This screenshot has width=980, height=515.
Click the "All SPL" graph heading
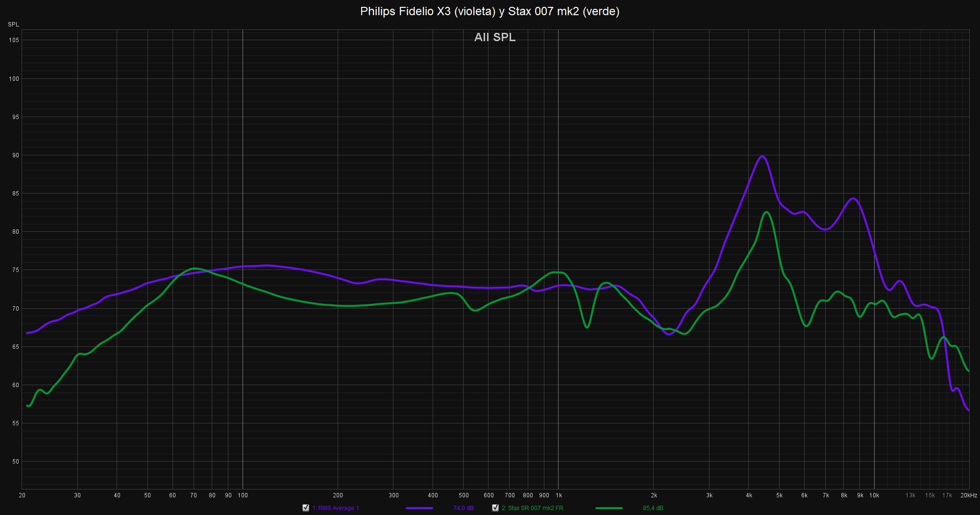494,37
